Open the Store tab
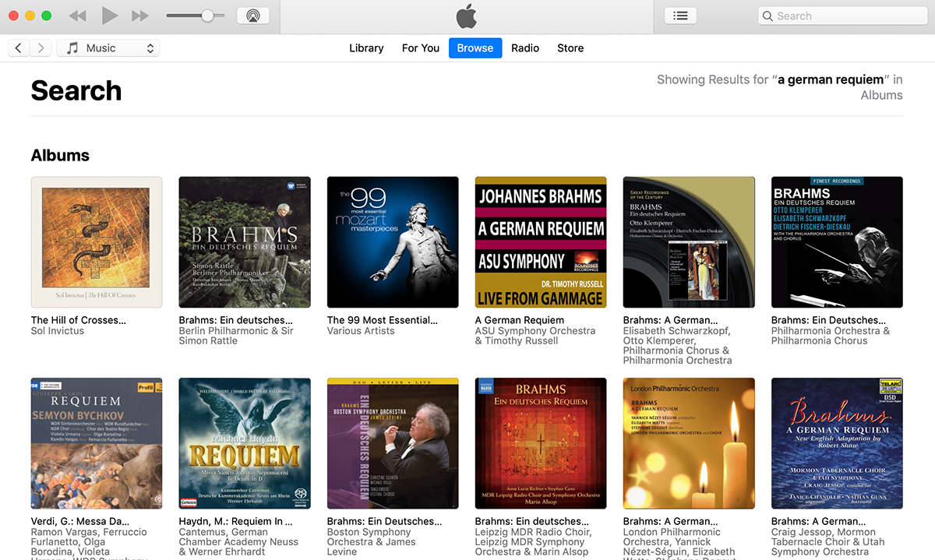The image size is (935, 560). [570, 48]
